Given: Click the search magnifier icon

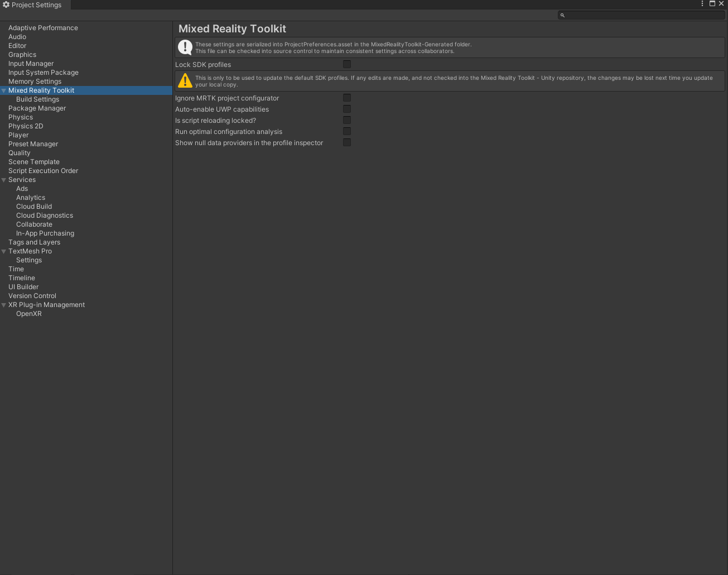Looking at the screenshot, I should (x=563, y=15).
